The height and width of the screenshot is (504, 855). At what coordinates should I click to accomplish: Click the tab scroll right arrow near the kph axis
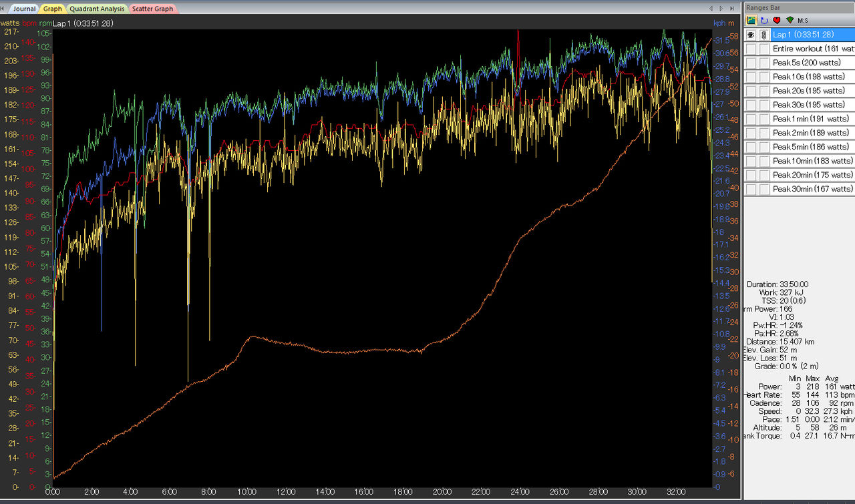click(x=721, y=9)
